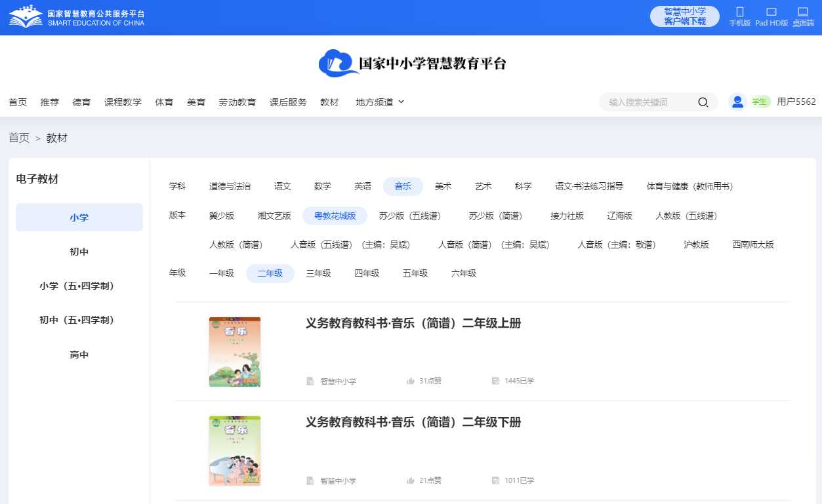
Task: Select 初中 in the sidebar
Action: 79,252
